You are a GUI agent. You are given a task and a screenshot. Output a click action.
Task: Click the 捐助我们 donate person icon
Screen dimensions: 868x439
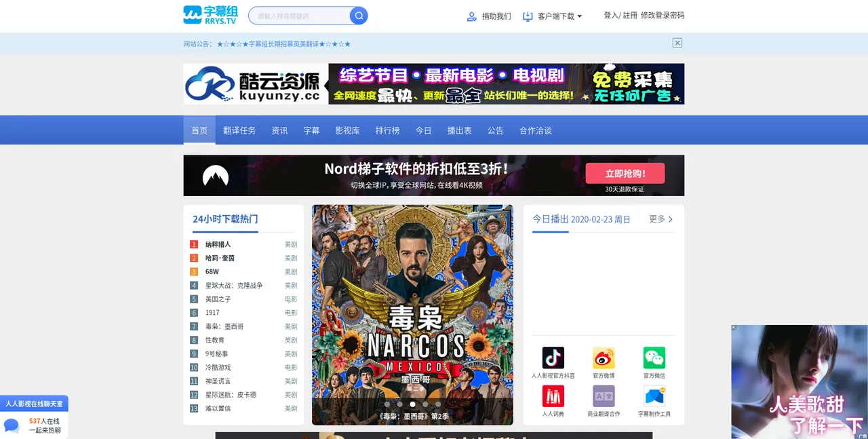point(472,16)
